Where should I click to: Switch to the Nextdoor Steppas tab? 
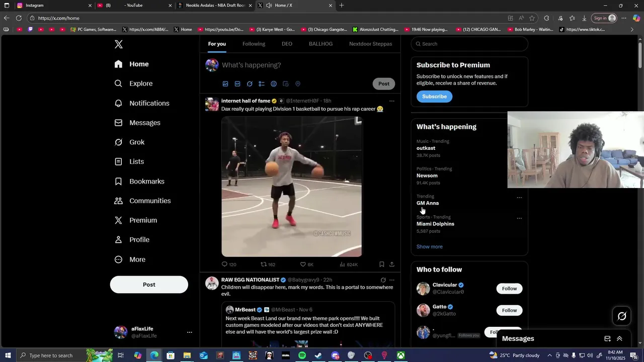pos(371,44)
